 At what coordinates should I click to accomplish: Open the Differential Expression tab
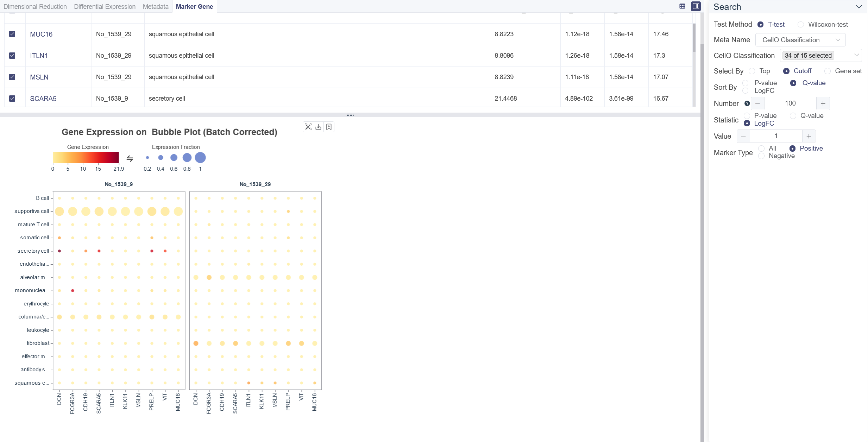[105, 7]
